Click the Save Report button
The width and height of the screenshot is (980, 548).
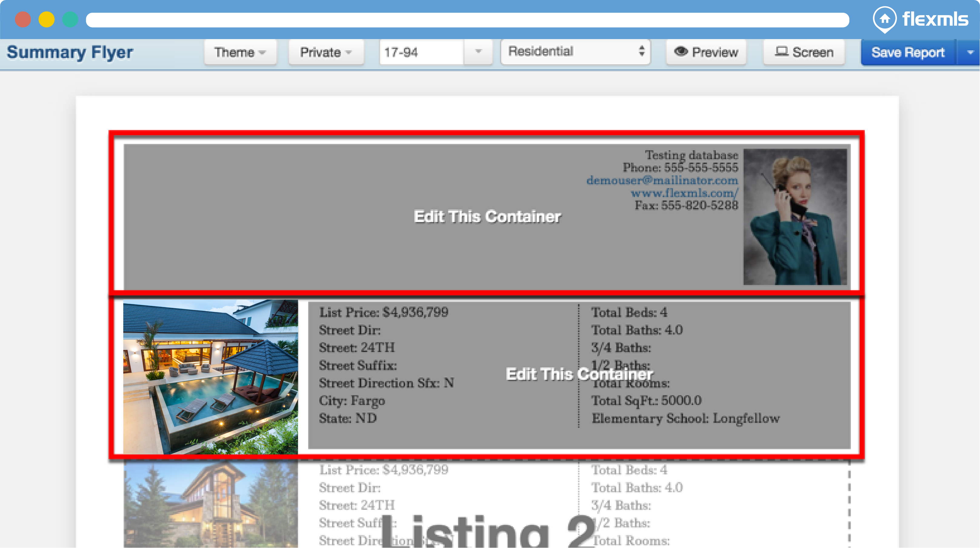[908, 52]
